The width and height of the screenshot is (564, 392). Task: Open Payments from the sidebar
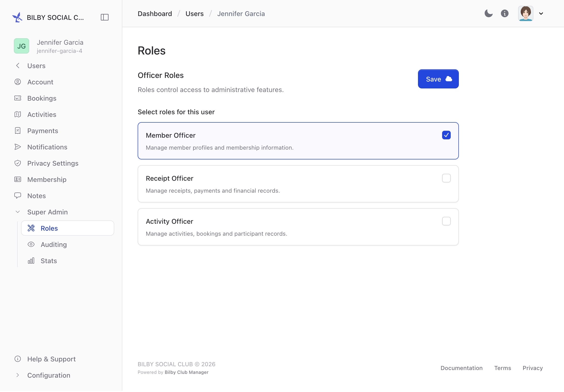click(x=43, y=131)
